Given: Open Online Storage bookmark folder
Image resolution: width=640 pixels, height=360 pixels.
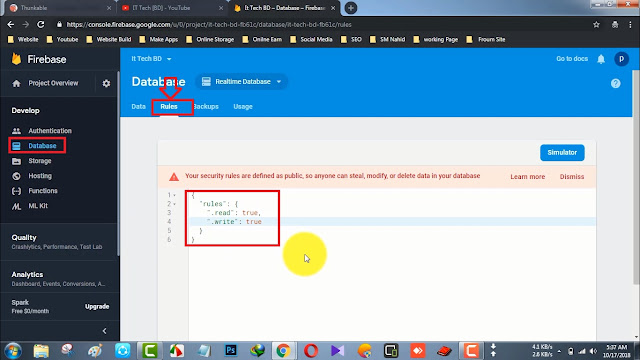Looking at the screenshot, I should click(210, 40).
